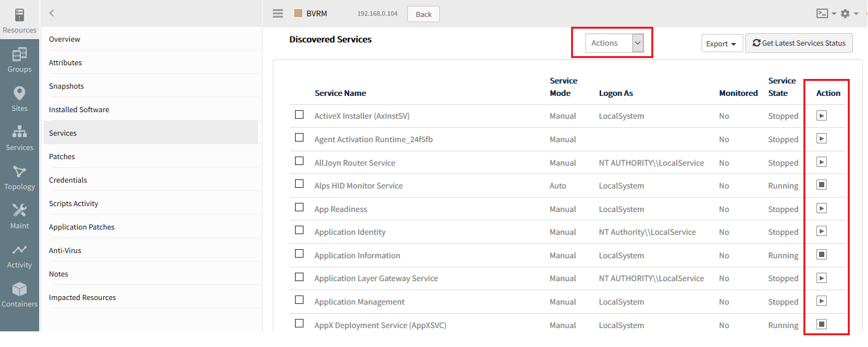Go to the Snapshots menu item
Screen dimensions: 868x347
(67, 86)
